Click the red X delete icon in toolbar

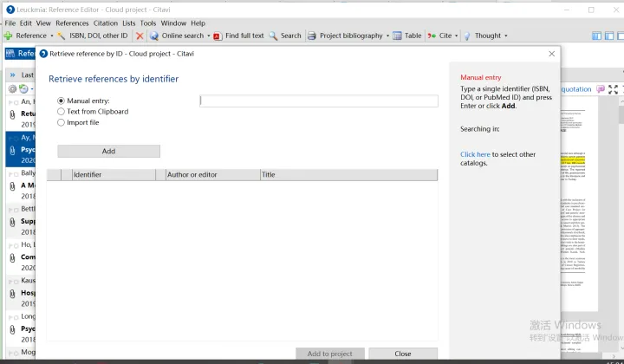pyautogui.click(x=140, y=36)
